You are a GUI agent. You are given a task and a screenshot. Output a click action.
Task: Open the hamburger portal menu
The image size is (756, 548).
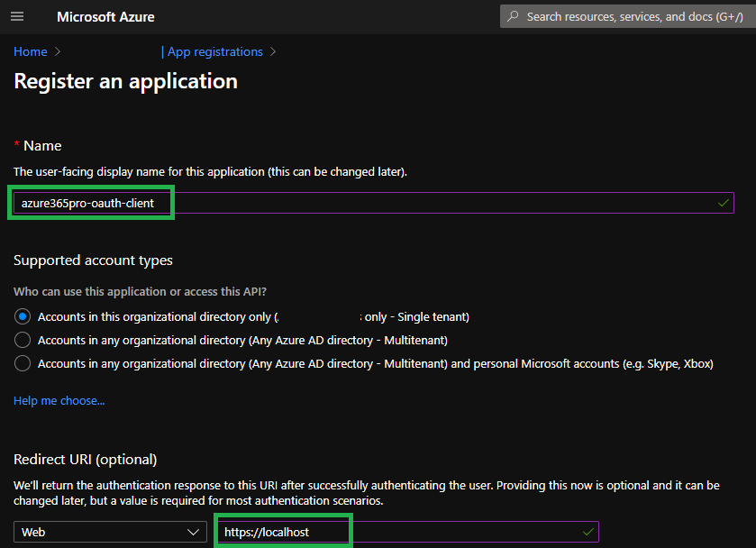pyautogui.click(x=17, y=16)
